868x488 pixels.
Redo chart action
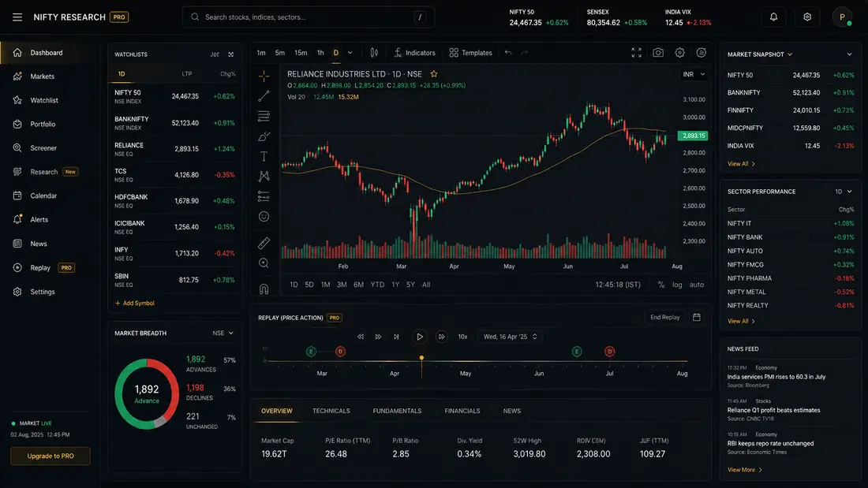(x=524, y=53)
